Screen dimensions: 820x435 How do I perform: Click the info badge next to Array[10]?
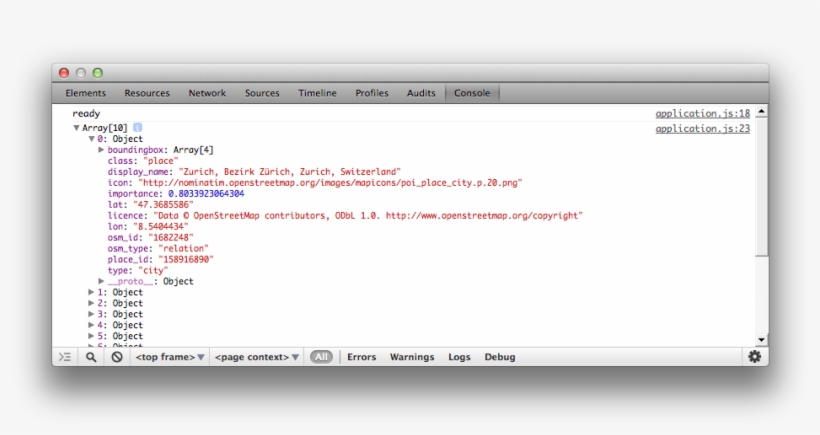(137, 128)
